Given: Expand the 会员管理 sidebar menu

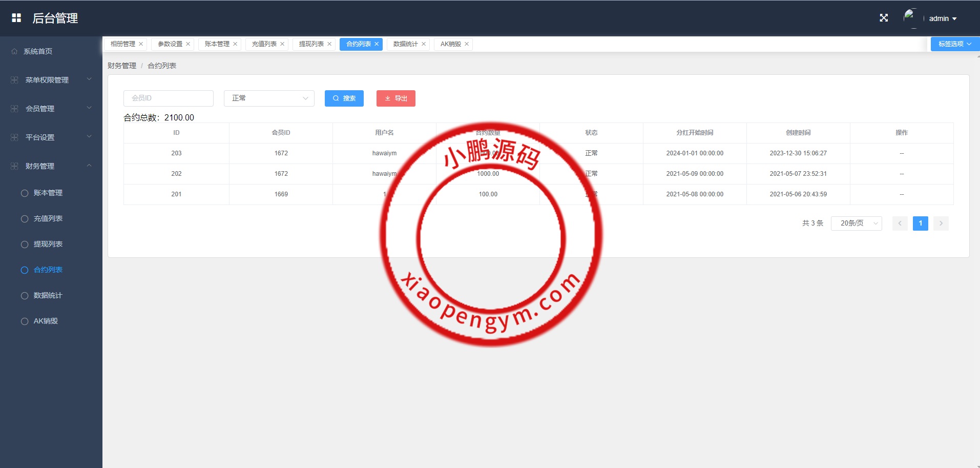Looking at the screenshot, I should pos(51,109).
